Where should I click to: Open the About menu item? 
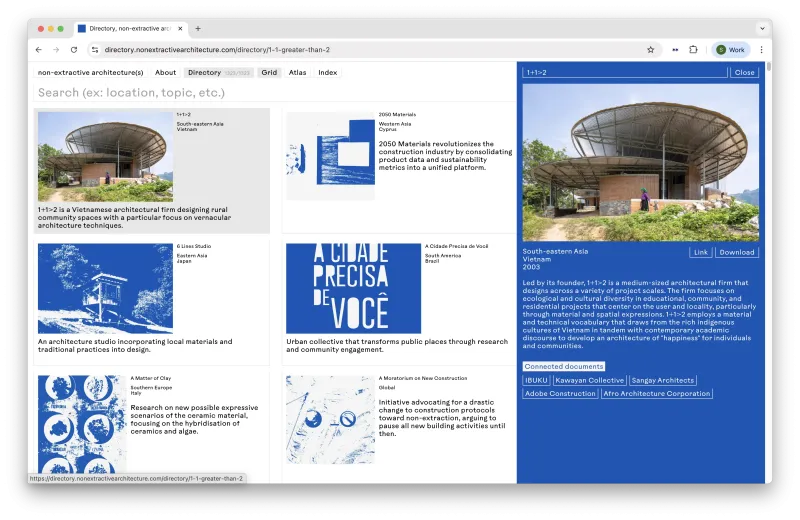165,72
